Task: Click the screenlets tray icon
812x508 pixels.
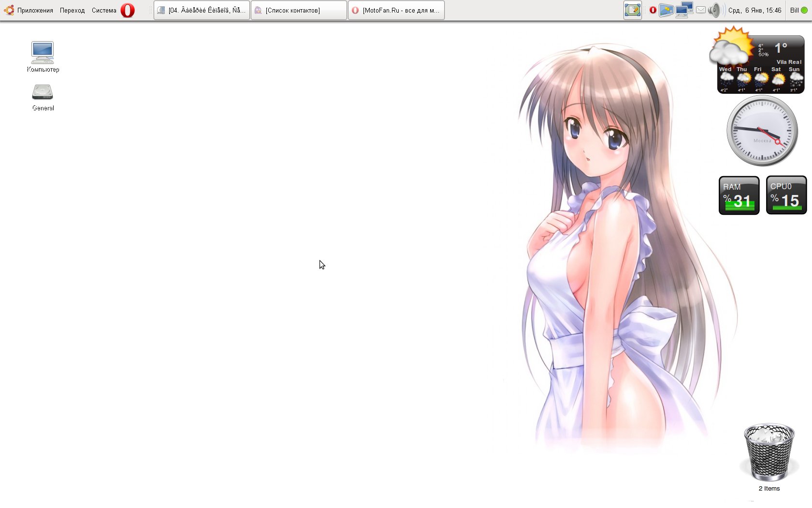Action: tap(667, 10)
